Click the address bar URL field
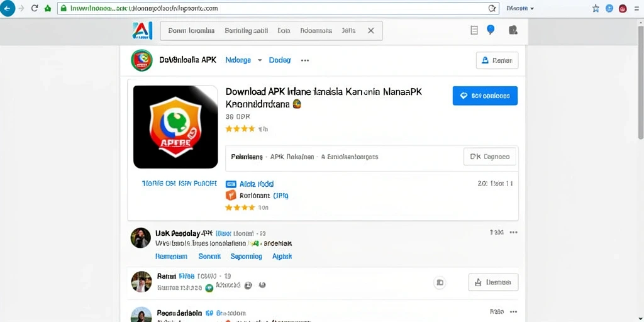 [x=277, y=8]
